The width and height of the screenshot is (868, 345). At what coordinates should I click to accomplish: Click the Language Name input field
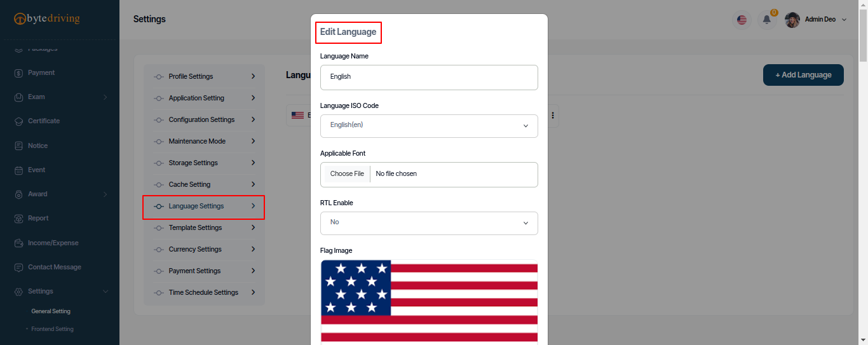(429, 78)
